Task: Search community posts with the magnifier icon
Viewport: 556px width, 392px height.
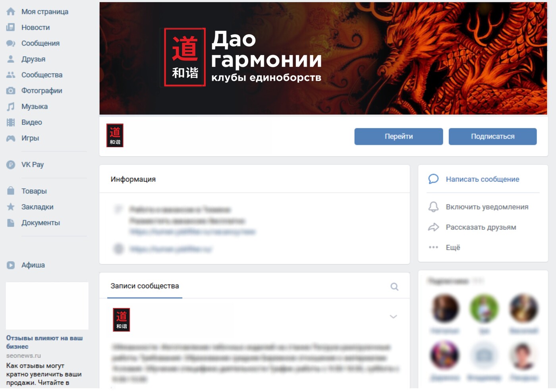Action: pos(394,287)
